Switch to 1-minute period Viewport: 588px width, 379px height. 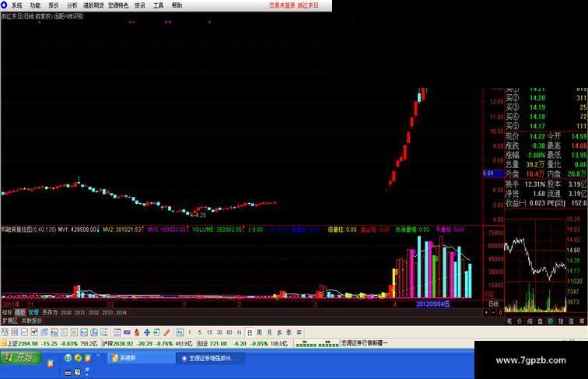click(189, 332)
